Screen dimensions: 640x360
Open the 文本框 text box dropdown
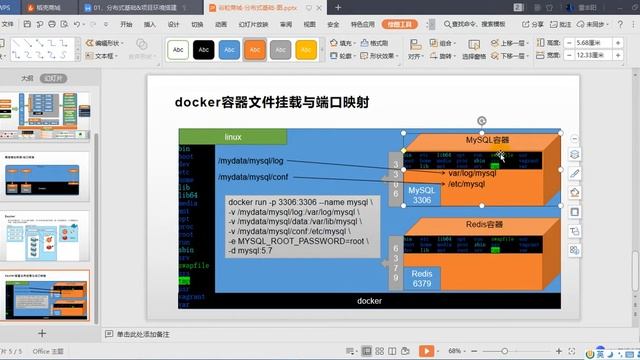coord(102,56)
